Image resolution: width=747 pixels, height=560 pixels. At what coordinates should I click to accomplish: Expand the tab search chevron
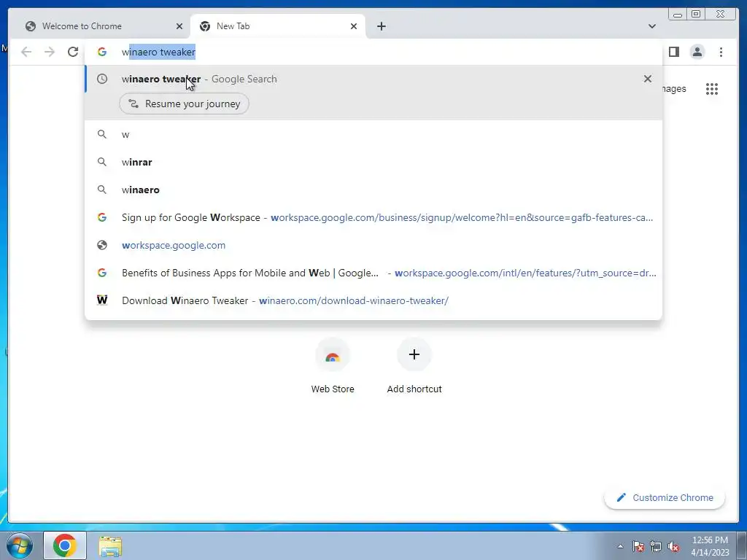pos(652,26)
